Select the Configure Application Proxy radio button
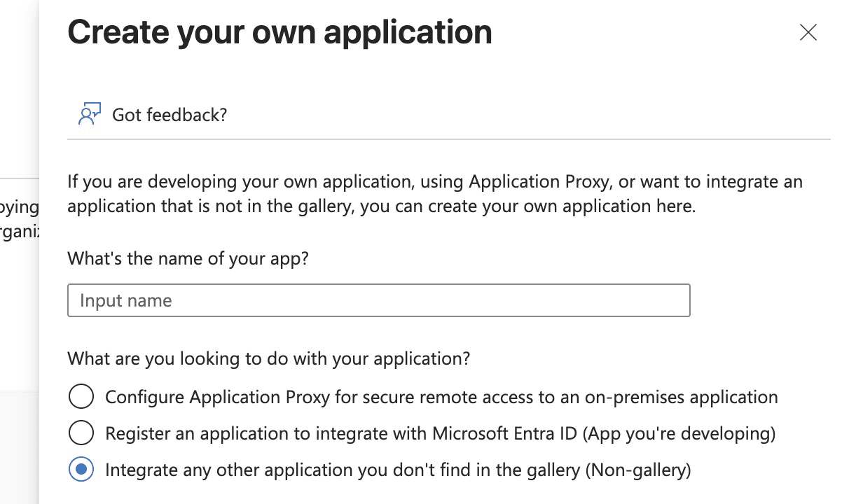849x504 pixels. 81,397
